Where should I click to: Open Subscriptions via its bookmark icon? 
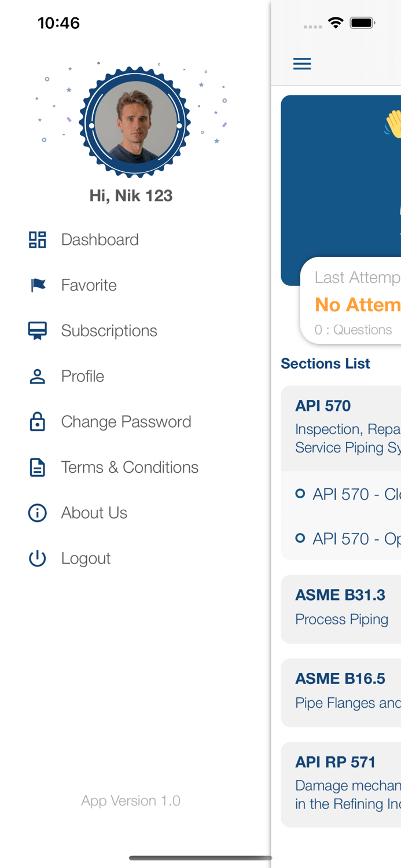tap(37, 330)
